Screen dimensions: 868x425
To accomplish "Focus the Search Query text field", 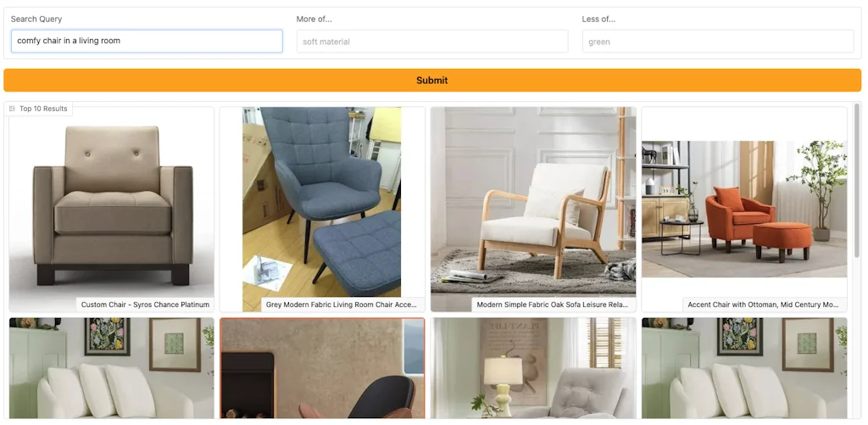I will tap(147, 41).
